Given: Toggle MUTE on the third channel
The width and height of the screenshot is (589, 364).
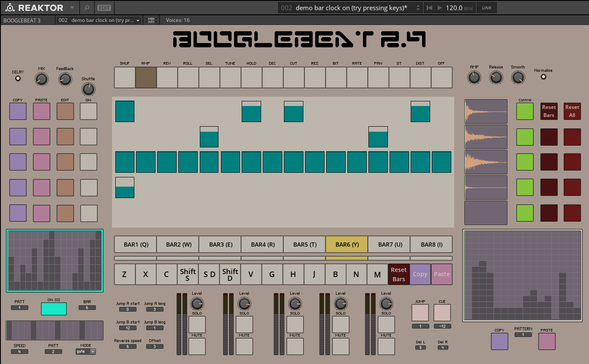Looking at the screenshot, I should tap(295, 346).
